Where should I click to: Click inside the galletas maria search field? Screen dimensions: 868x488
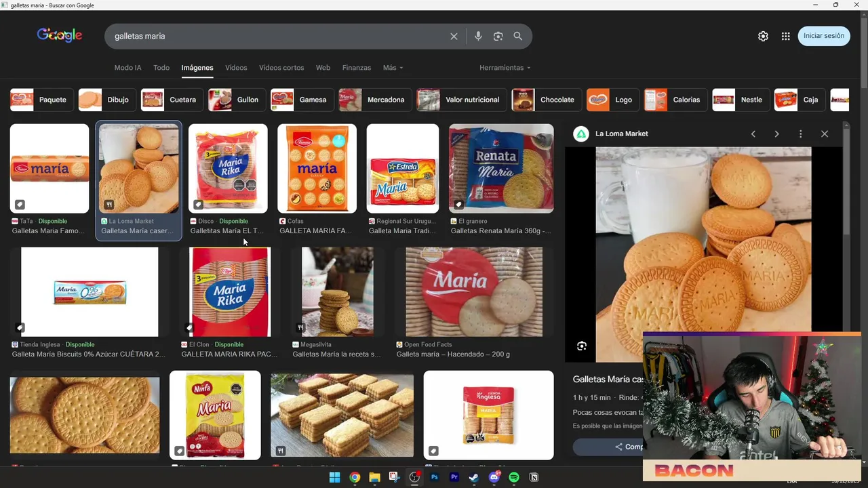coord(278,37)
